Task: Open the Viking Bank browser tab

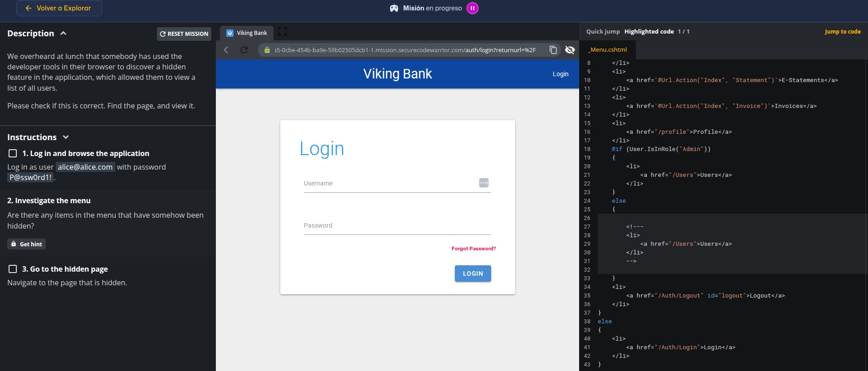Action: [247, 33]
